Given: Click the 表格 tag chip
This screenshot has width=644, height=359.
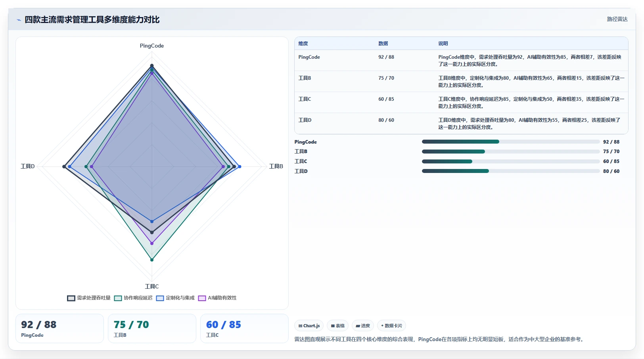Looking at the screenshot, I should (x=337, y=326).
